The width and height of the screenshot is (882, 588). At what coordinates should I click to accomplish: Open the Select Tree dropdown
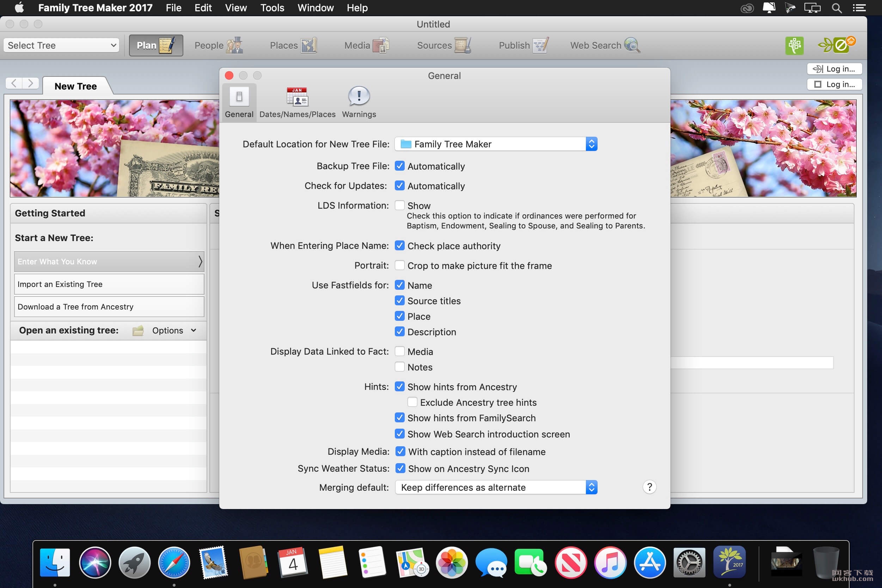coord(61,45)
